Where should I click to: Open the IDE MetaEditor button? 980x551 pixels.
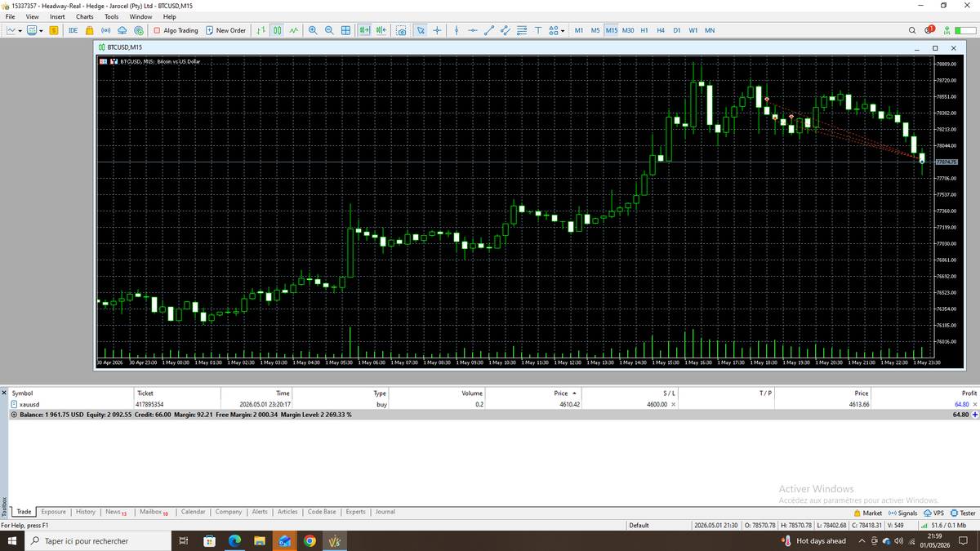point(73,30)
